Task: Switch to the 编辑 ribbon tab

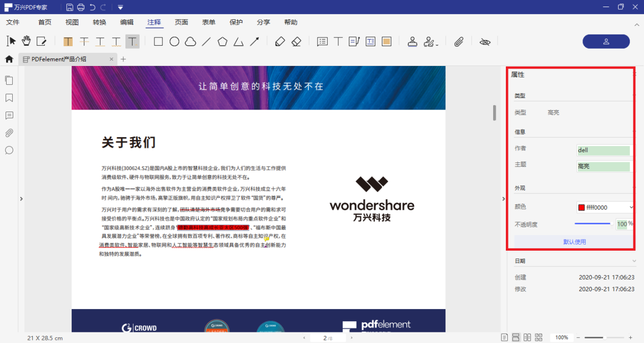Action: [126, 22]
